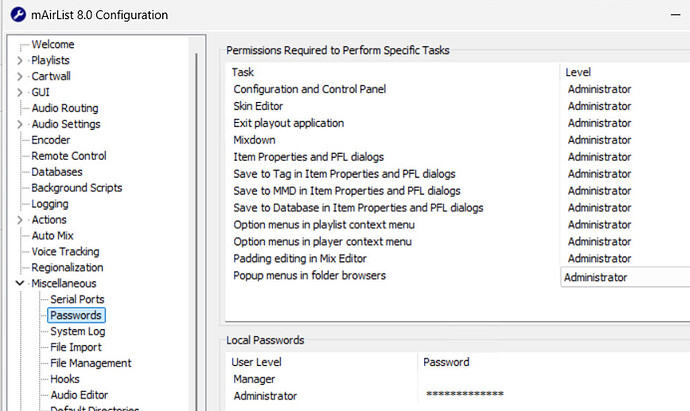Open the System Log settings page
The image size is (690, 411).
pos(77,331)
